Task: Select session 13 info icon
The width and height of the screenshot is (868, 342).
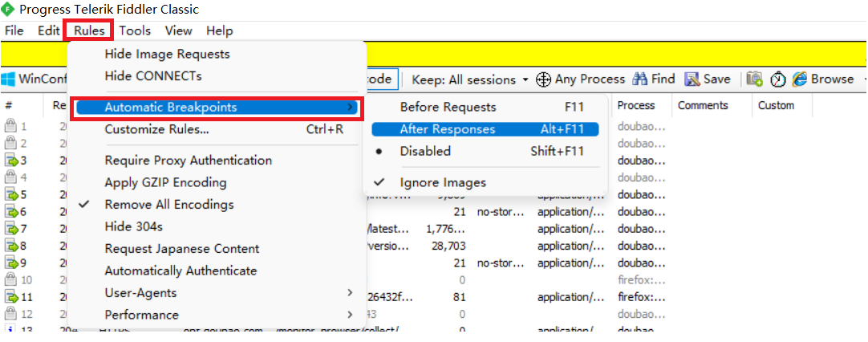Action: 11,330
